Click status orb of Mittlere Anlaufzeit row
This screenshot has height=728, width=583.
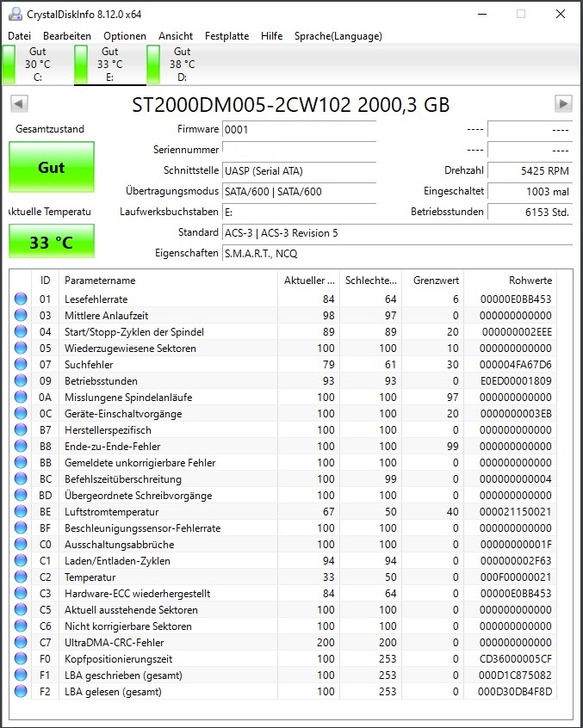(21, 315)
